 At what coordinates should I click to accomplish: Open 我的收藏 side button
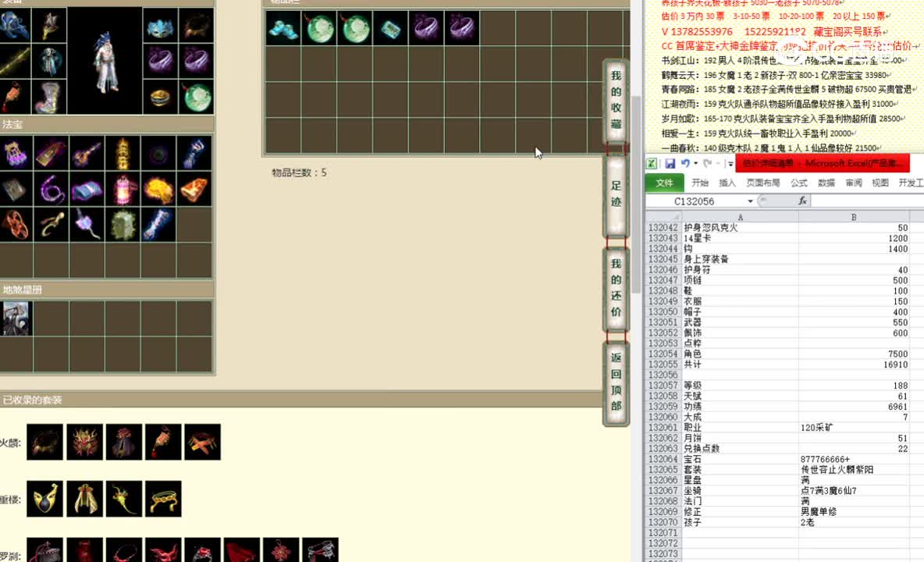tap(616, 100)
